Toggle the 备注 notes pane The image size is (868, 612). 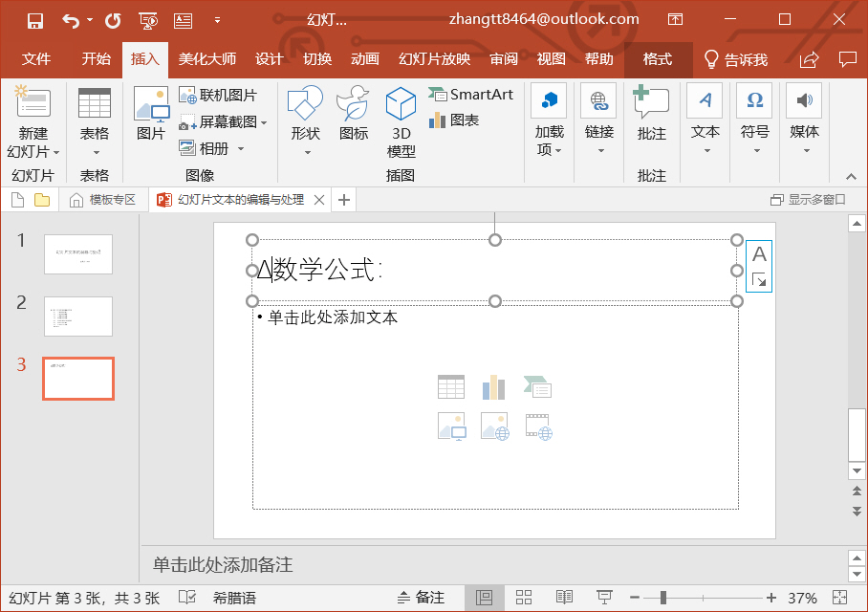(421, 598)
